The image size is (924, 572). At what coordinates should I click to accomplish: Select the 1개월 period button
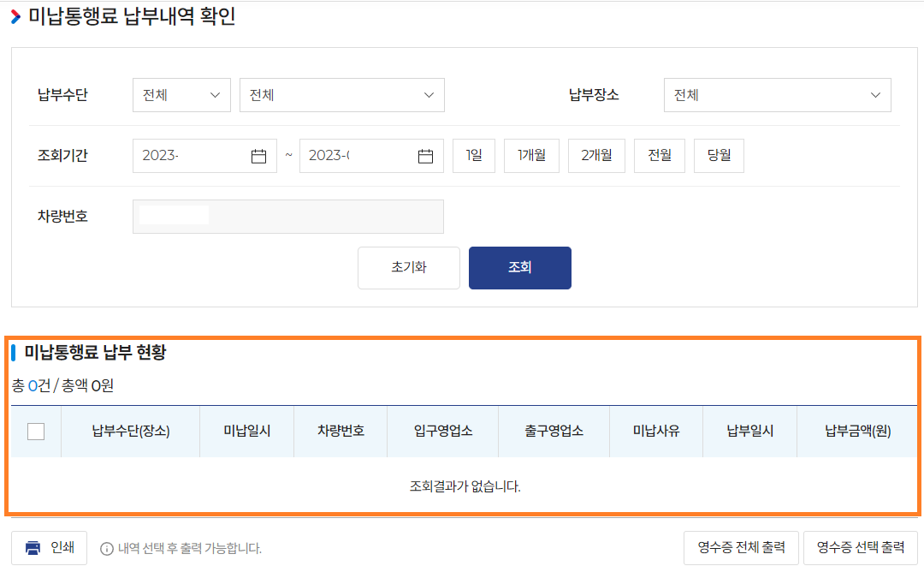(x=530, y=155)
